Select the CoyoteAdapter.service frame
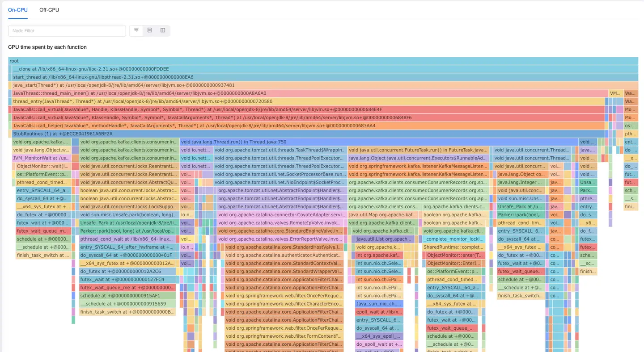This screenshot has height=352, width=644. 280,215
